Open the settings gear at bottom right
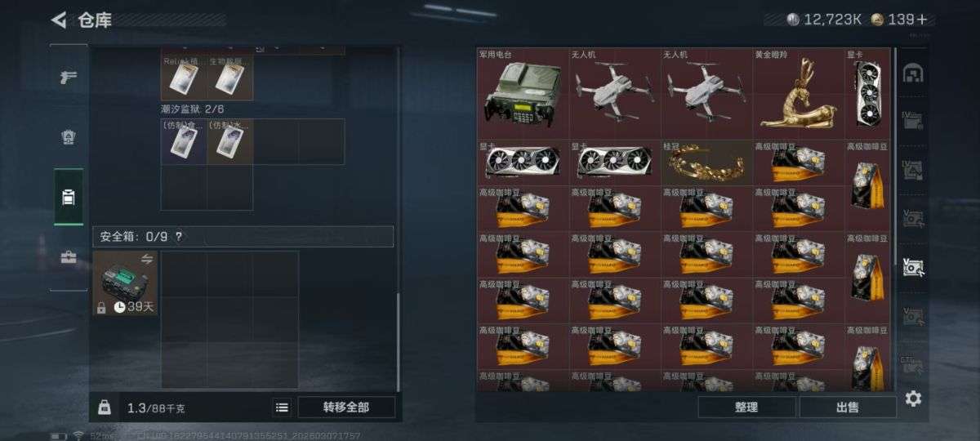Image resolution: width=980 pixels, height=441 pixels. coord(913,399)
